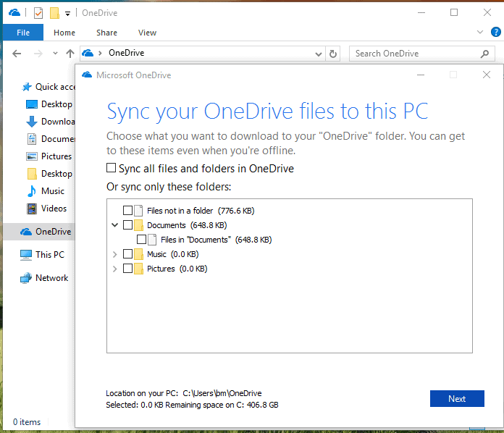This screenshot has width=504, height=433.
Task: Collapse the Documents folder tree
Action: pos(114,225)
